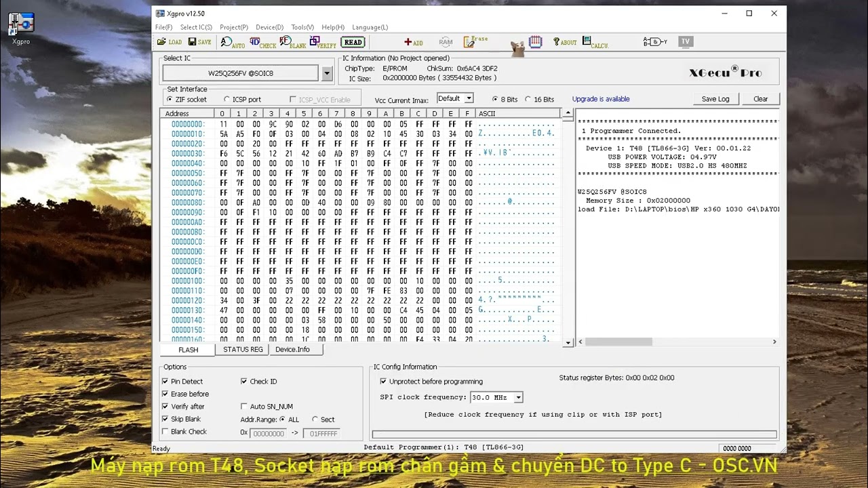
Task: Click the SAVE toolbar icon
Action: point(199,42)
